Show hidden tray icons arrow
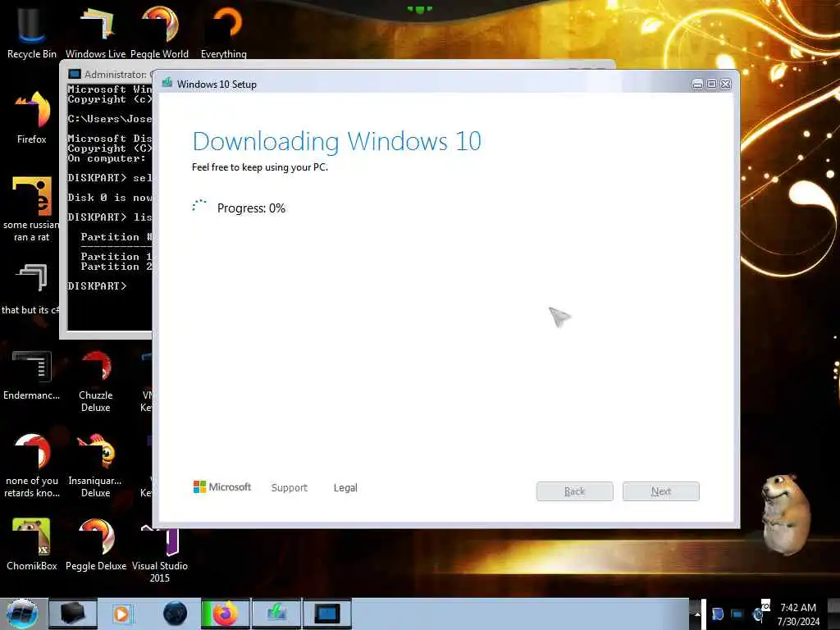The width and height of the screenshot is (840, 630). (x=697, y=614)
